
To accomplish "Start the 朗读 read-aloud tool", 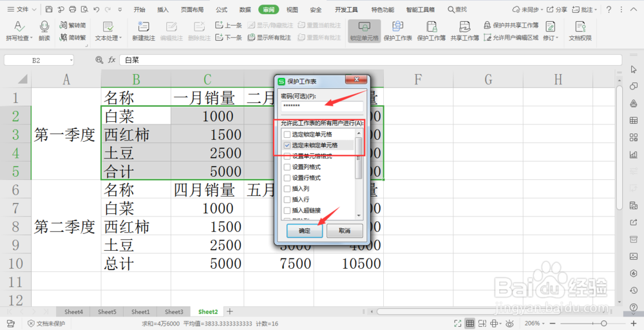I will point(44,31).
